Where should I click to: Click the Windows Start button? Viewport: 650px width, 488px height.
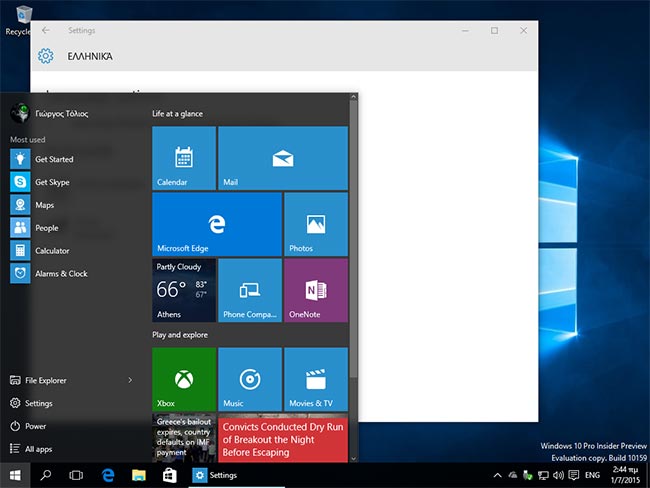pos(15,475)
